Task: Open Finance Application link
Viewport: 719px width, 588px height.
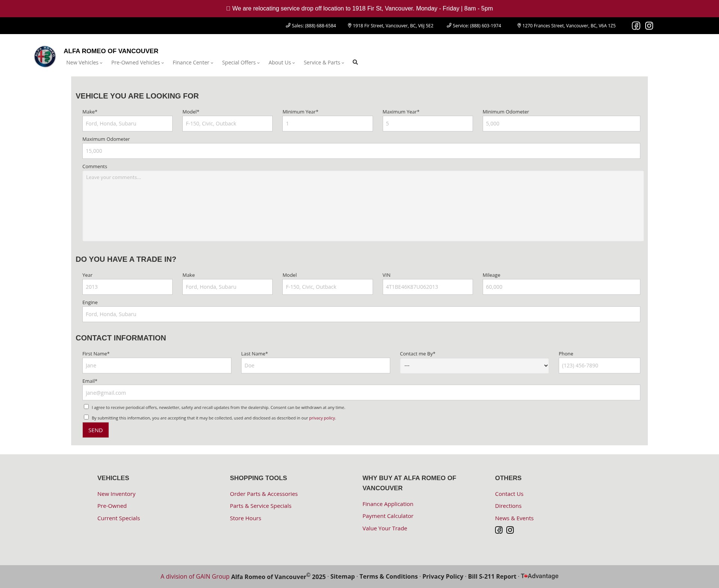Action: pos(388,504)
